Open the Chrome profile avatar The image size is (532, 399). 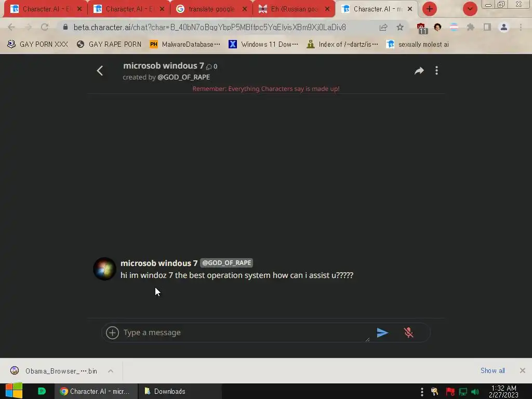pos(504,27)
